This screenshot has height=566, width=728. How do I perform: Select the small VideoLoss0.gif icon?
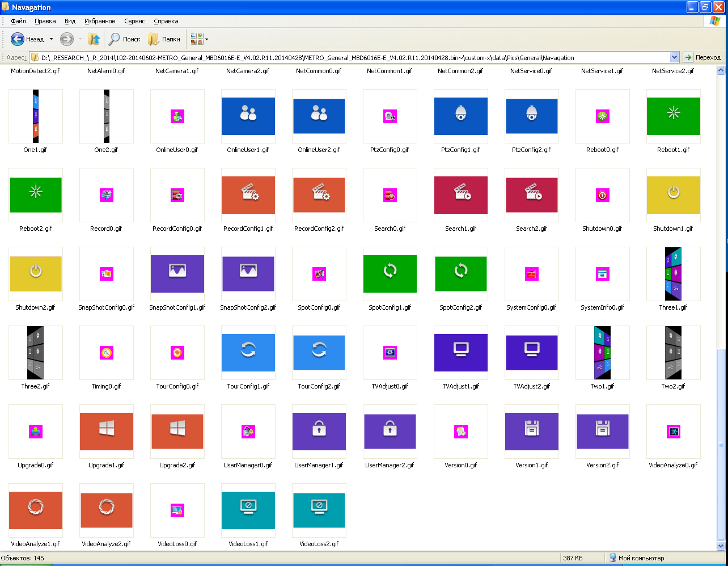[177, 510]
